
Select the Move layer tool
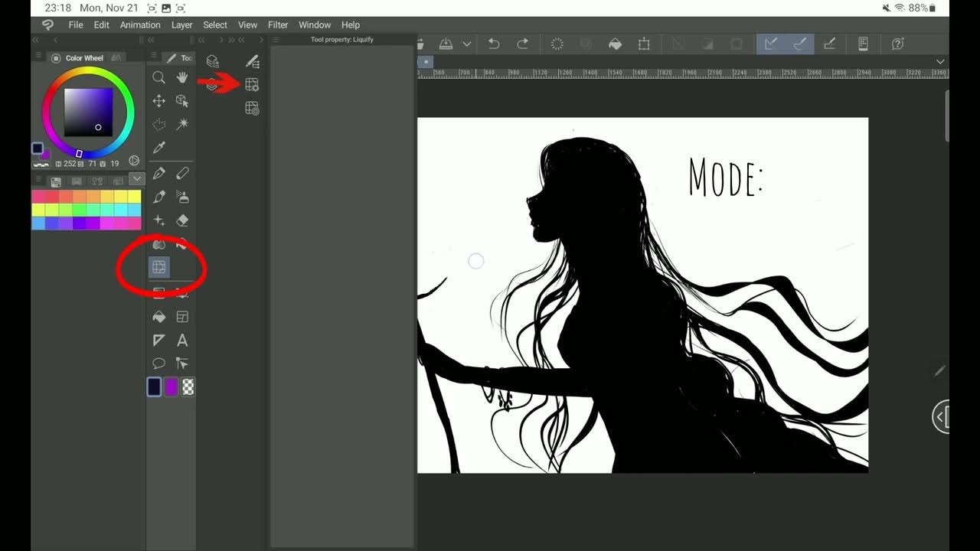[x=158, y=100]
